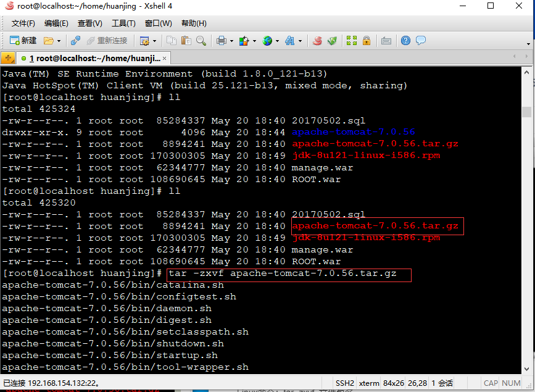The image size is (535, 392).
Task: Toggle the full screen icon
Action: (352, 41)
